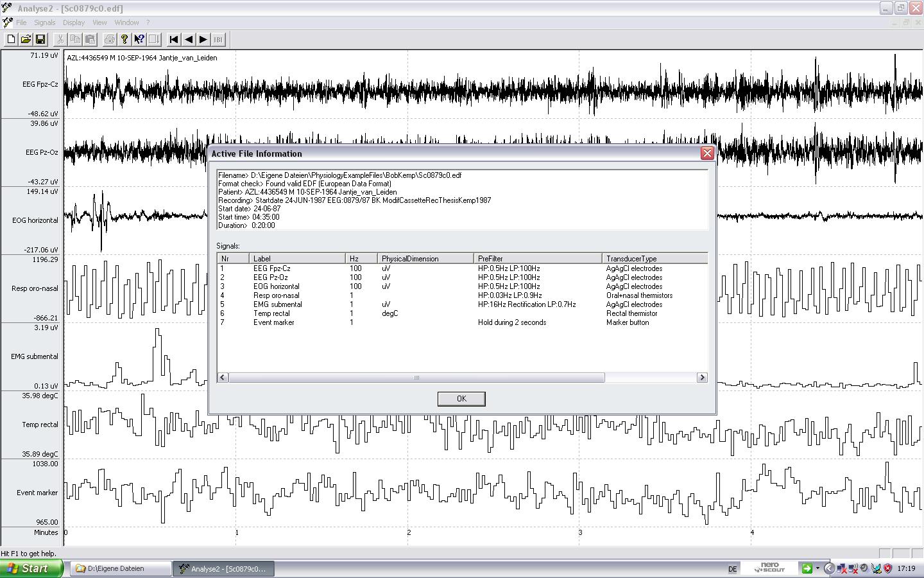924x578 pixels.
Task: Click the TransducerType column header
Action: [x=654, y=258]
